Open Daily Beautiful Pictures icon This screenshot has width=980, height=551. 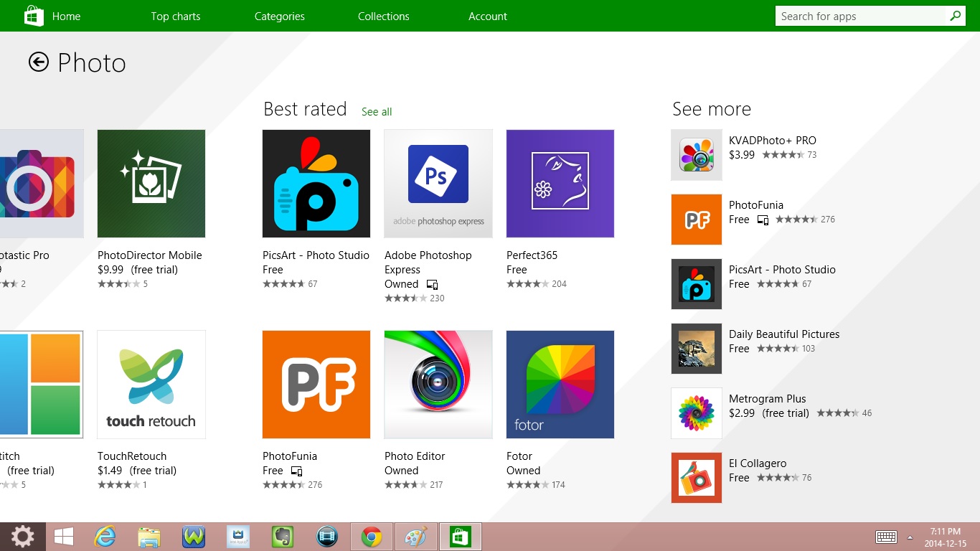pyautogui.click(x=697, y=349)
